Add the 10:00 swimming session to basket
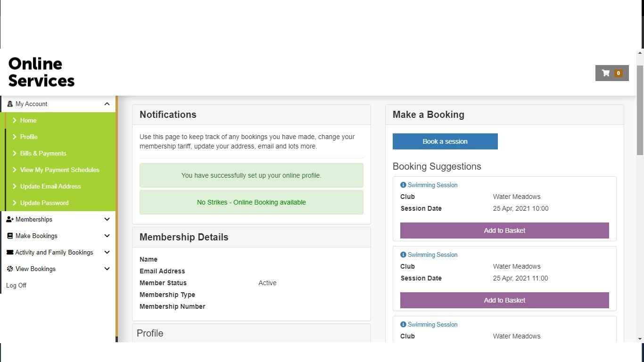The image size is (644, 362). 504,230
